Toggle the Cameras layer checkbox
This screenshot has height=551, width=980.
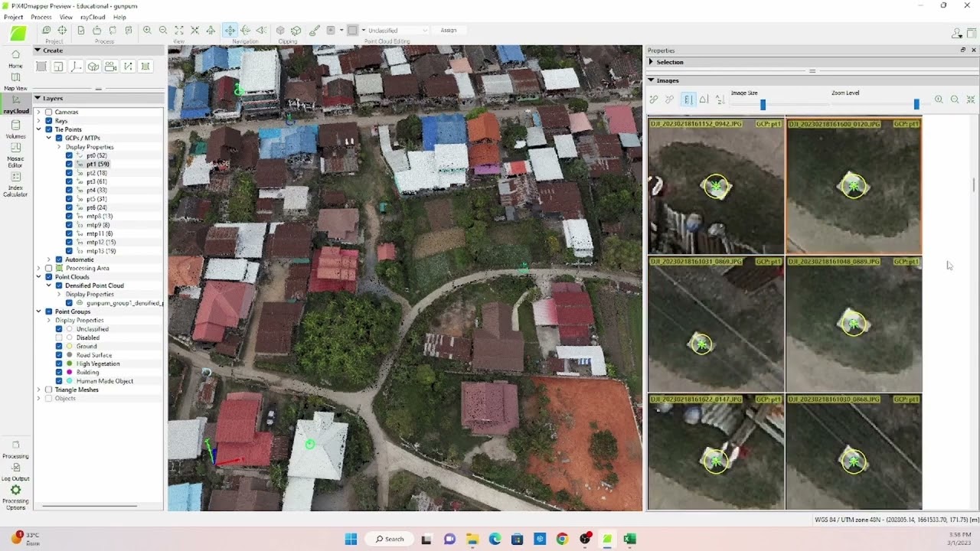click(x=49, y=112)
